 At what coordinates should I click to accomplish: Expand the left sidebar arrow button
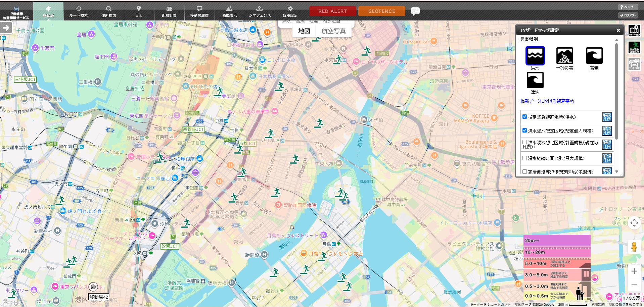(6, 28)
